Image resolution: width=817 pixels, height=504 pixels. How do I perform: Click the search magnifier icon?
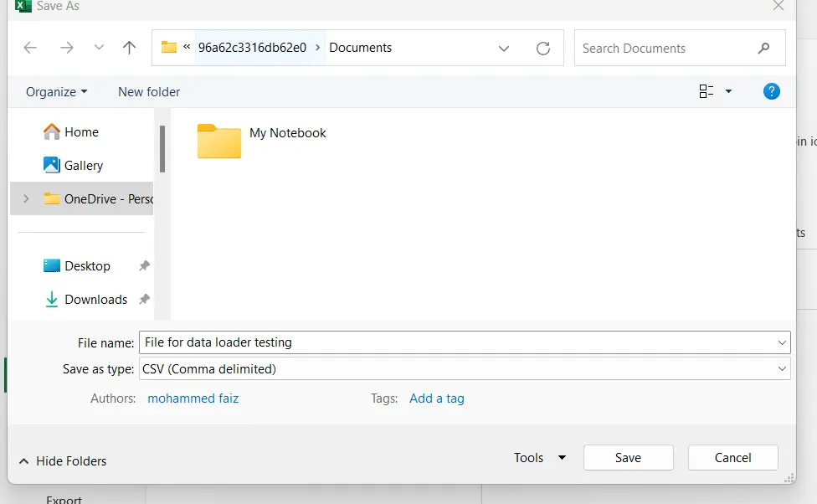point(763,49)
